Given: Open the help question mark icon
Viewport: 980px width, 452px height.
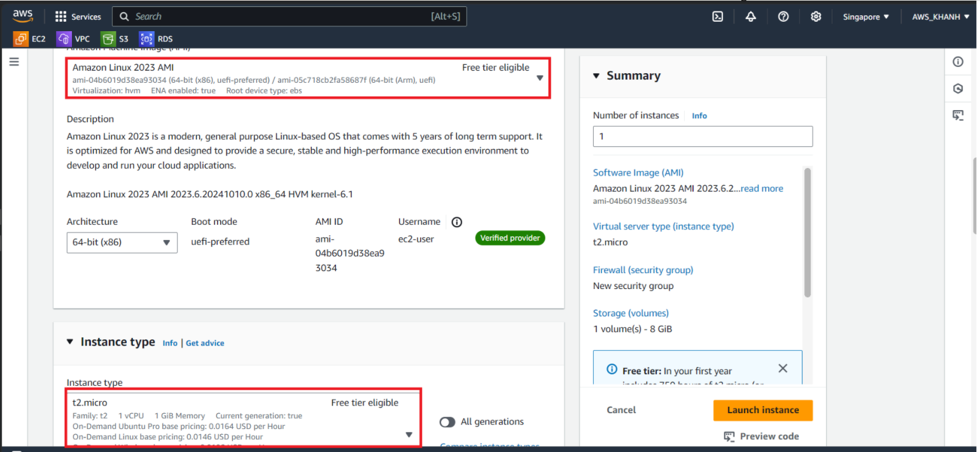Looking at the screenshot, I should click(783, 17).
